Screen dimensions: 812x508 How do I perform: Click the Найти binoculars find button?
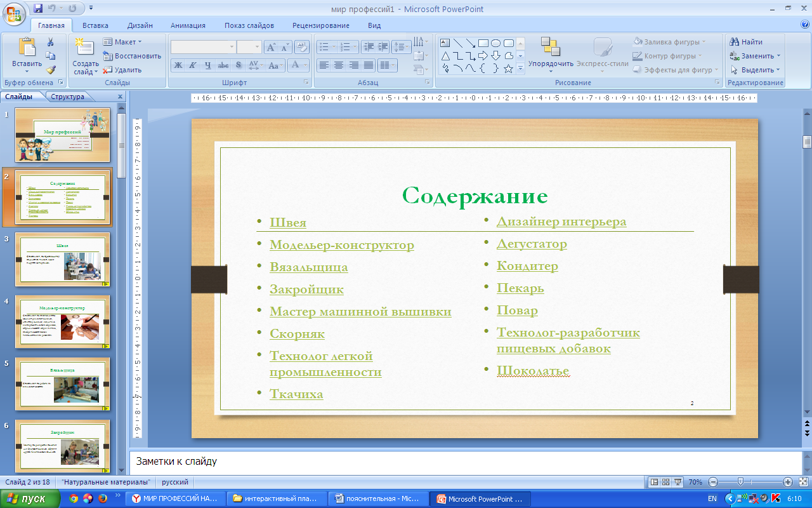click(747, 42)
